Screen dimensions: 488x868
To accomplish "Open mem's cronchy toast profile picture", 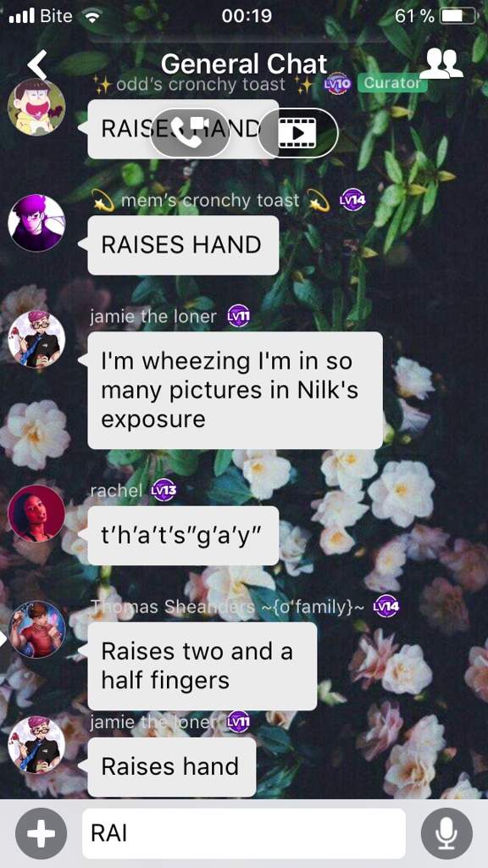I will 36,223.
